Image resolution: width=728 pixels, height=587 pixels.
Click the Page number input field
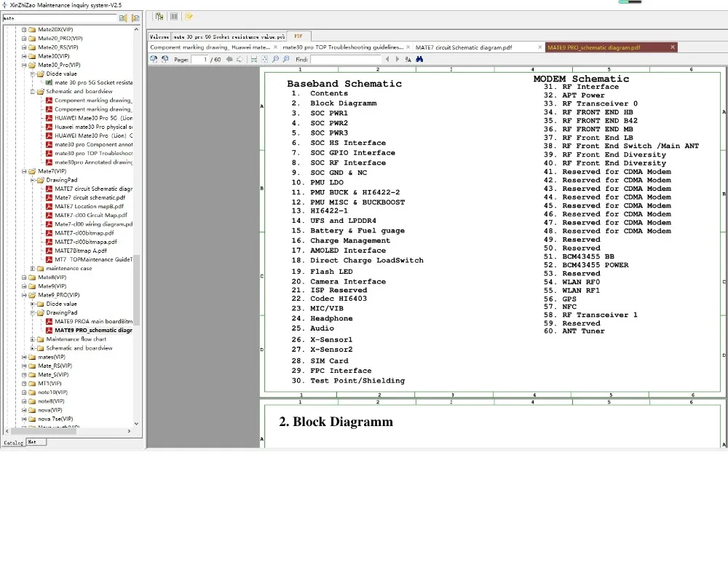coord(199,60)
